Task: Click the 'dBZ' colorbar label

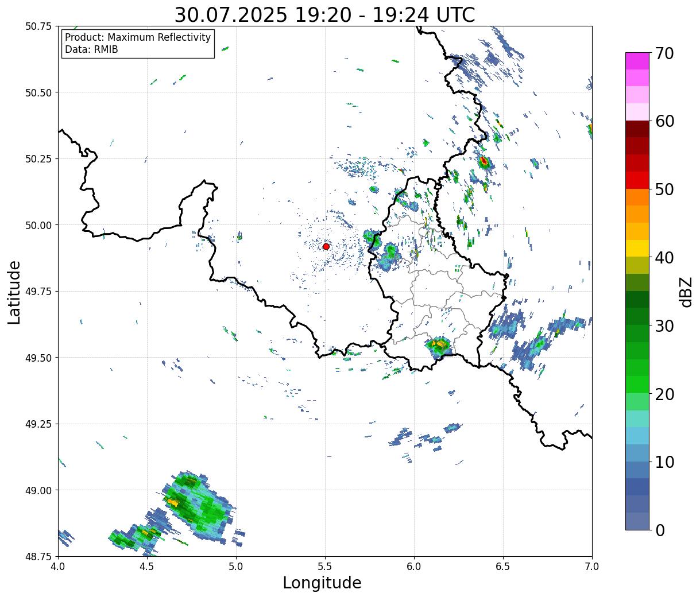Action: pos(686,292)
